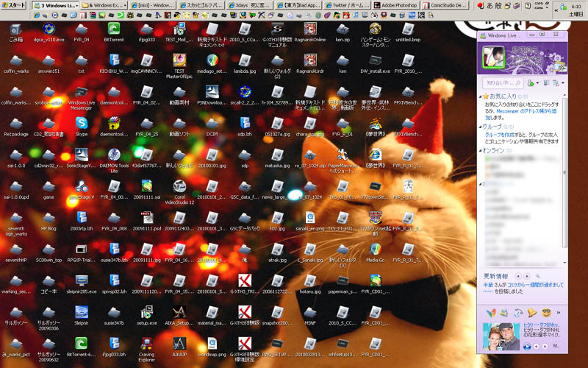Screen dimensions: 588x368
Task: Expand hidden system tray icons chevron
Action: click(556, 10)
